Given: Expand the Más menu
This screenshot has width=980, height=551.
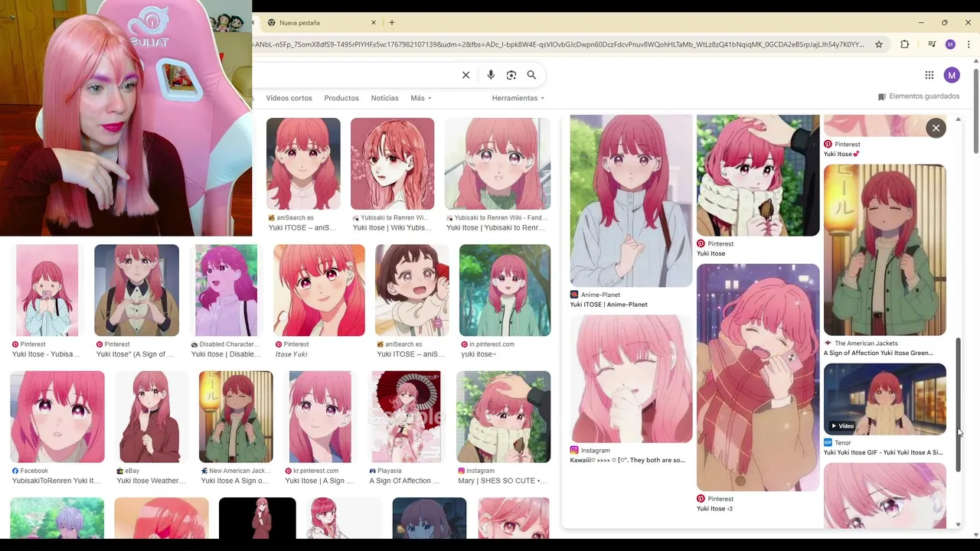Looking at the screenshot, I should pyautogui.click(x=421, y=98).
